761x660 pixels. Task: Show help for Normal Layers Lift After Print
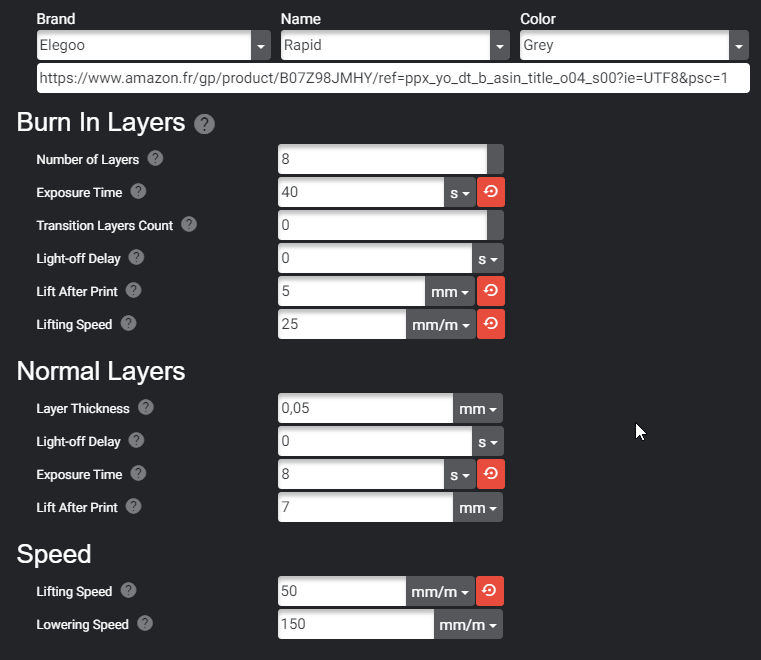pos(133,506)
